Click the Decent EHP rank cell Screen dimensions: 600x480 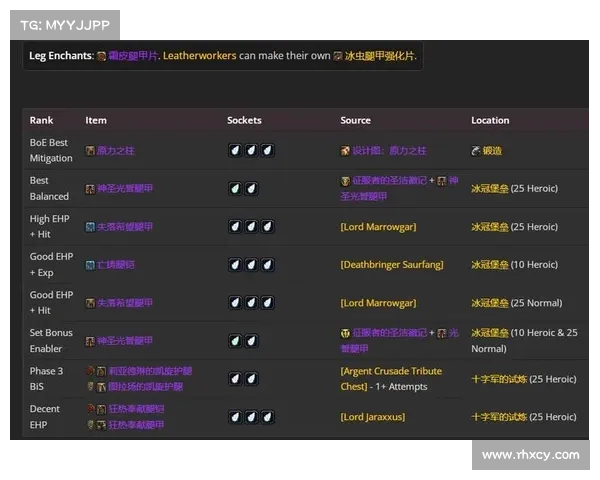[44, 417]
